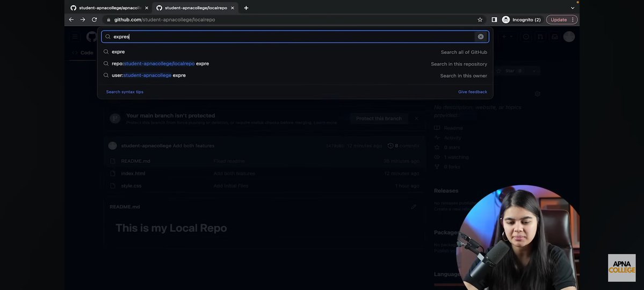644x290 pixels.
Task: Open the GitHub notifications inbox icon
Action: (554, 37)
